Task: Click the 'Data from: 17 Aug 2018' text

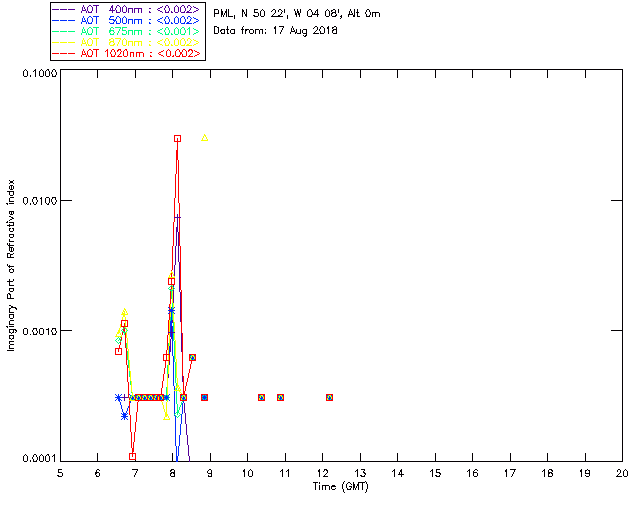Action: (276, 31)
